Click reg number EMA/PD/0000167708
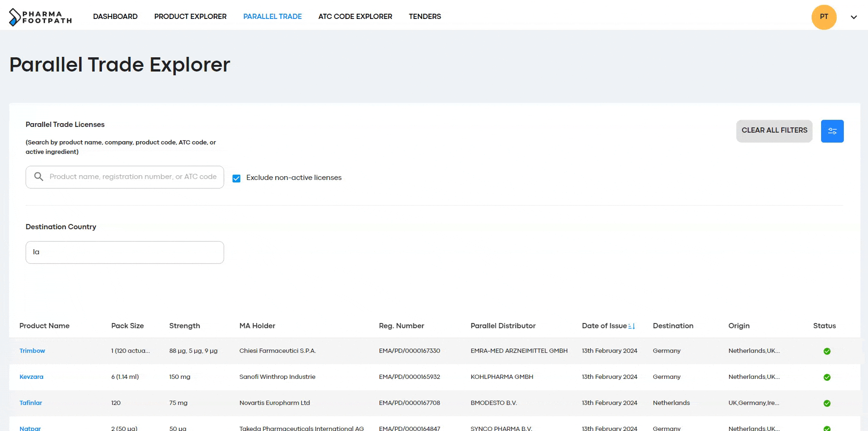 [x=409, y=403]
